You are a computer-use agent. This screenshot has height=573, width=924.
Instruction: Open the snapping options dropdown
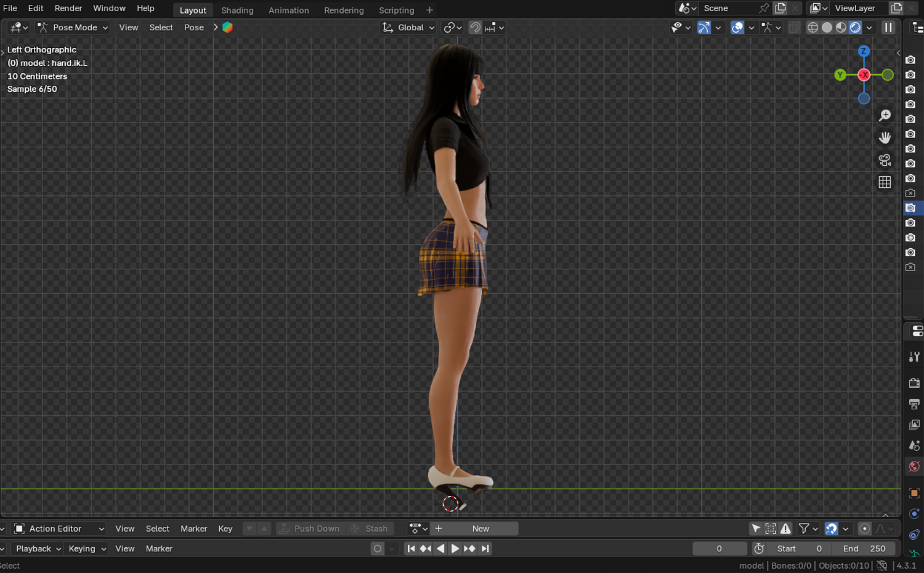pos(495,27)
